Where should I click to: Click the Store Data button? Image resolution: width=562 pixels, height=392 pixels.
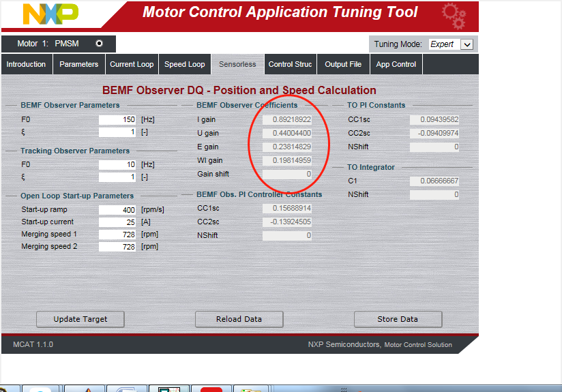398,319
